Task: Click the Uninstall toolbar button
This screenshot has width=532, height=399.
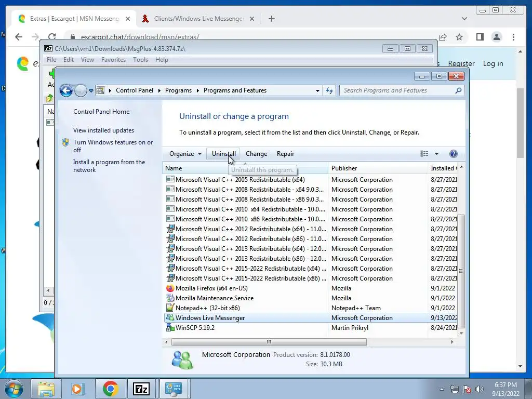Action: 223,154
